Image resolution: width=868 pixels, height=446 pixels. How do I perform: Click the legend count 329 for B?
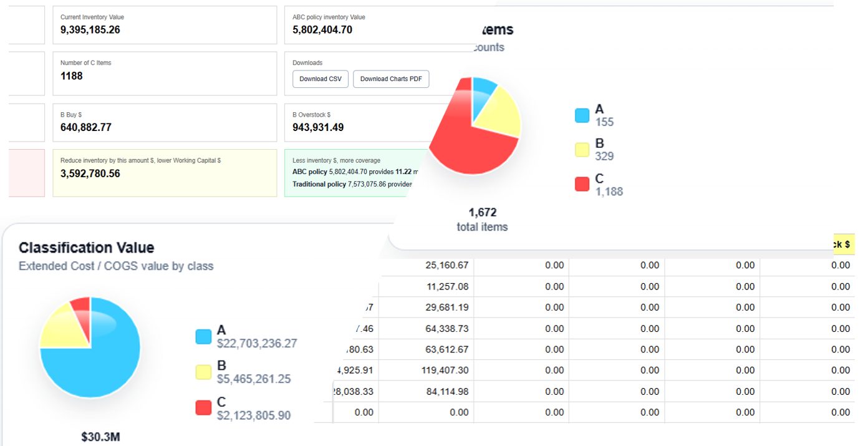point(604,157)
